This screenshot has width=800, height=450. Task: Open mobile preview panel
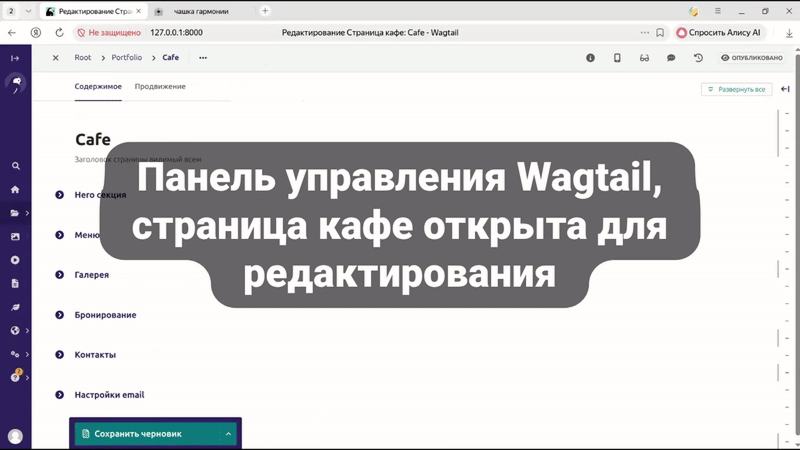(x=617, y=58)
